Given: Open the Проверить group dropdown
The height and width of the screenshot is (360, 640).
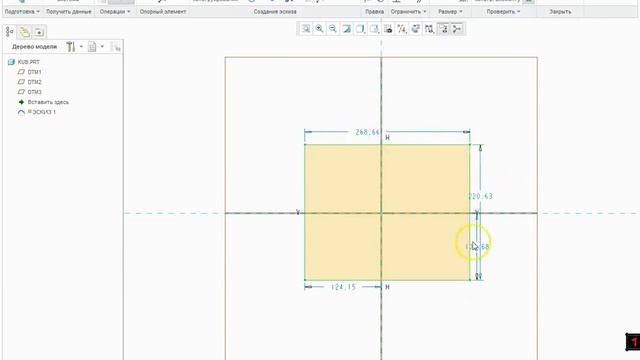Looking at the screenshot, I should tap(503, 12).
